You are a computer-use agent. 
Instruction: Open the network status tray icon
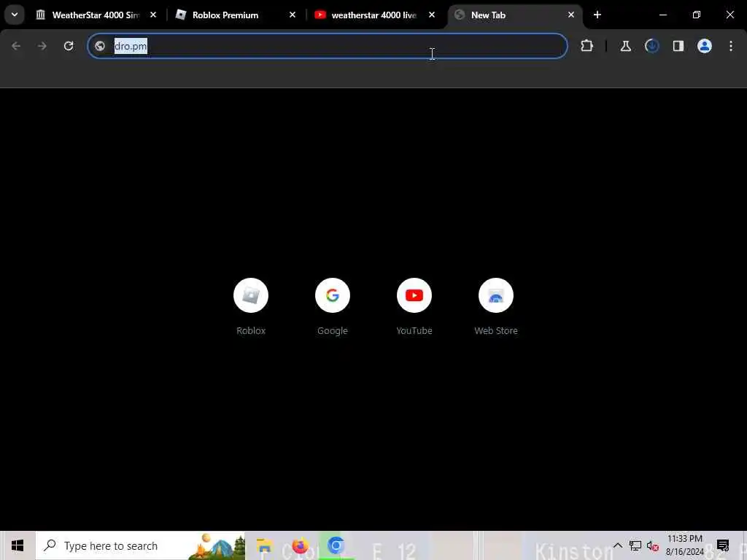click(635, 545)
